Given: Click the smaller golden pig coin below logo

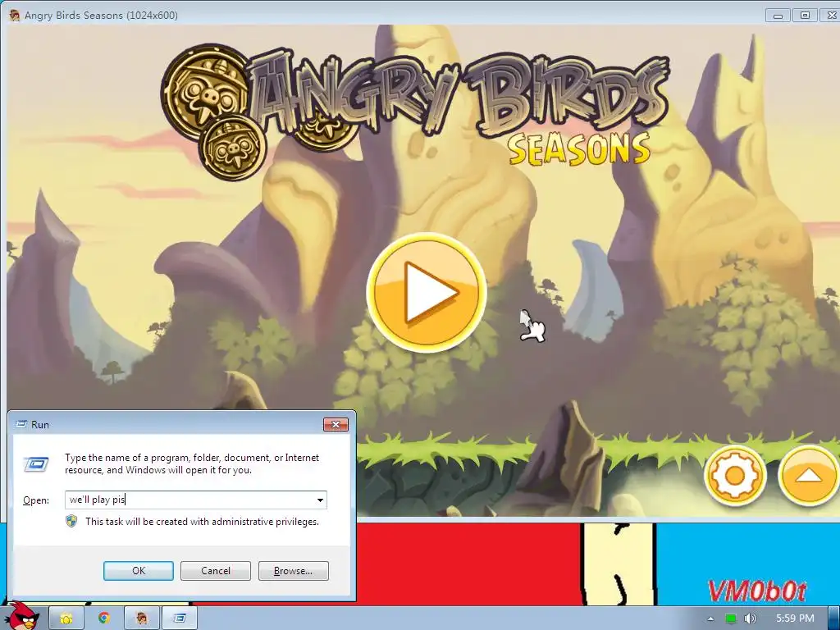Looking at the screenshot, I should 233,149.
